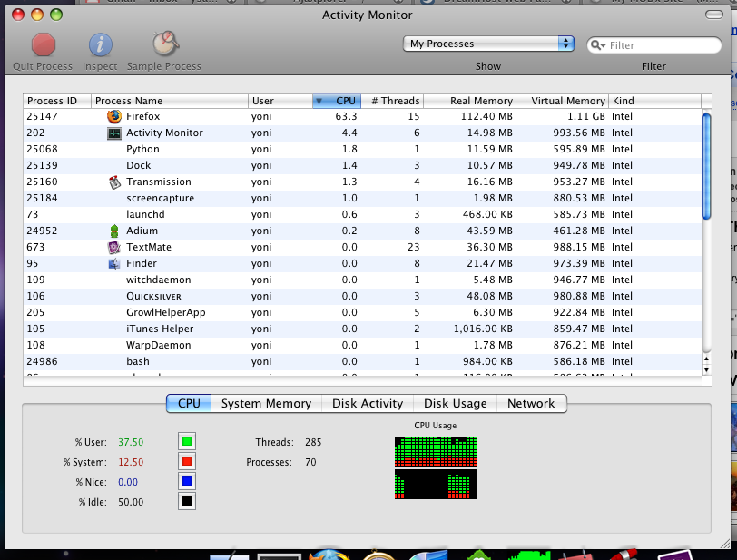Switch to the System Memory tab
737x560 pixels.
coord(266,404)
